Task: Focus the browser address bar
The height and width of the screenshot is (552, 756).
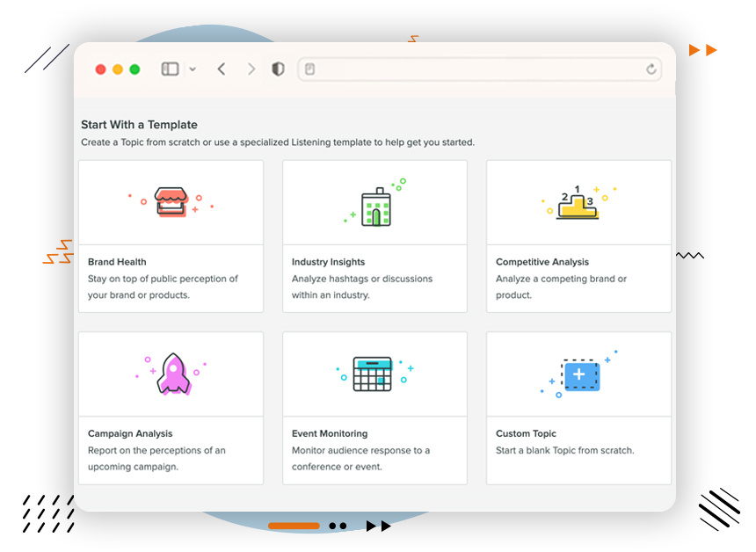Action: tap(475, 69)
